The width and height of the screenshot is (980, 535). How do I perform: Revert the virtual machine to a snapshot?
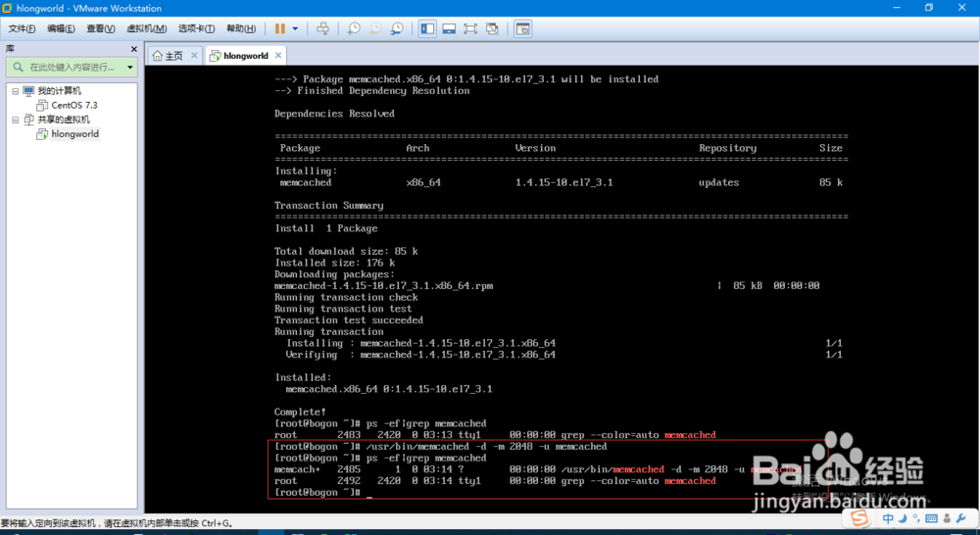[375, 28]
